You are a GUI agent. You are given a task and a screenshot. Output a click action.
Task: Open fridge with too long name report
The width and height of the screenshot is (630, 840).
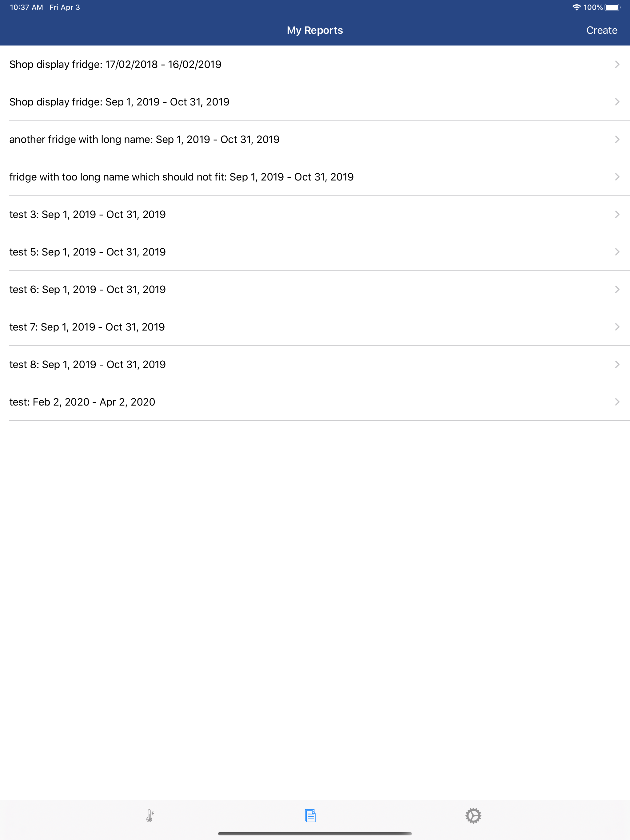(315, 177)
